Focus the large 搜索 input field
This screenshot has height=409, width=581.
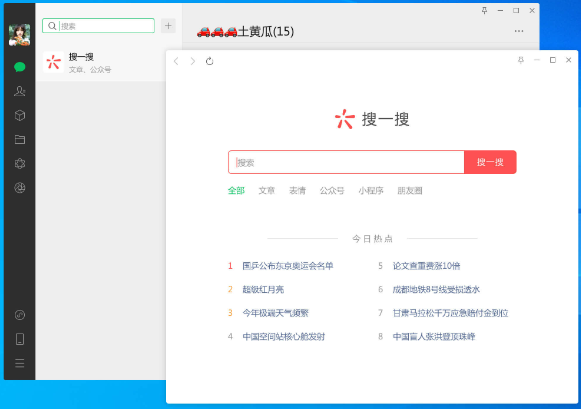point(346,162)
